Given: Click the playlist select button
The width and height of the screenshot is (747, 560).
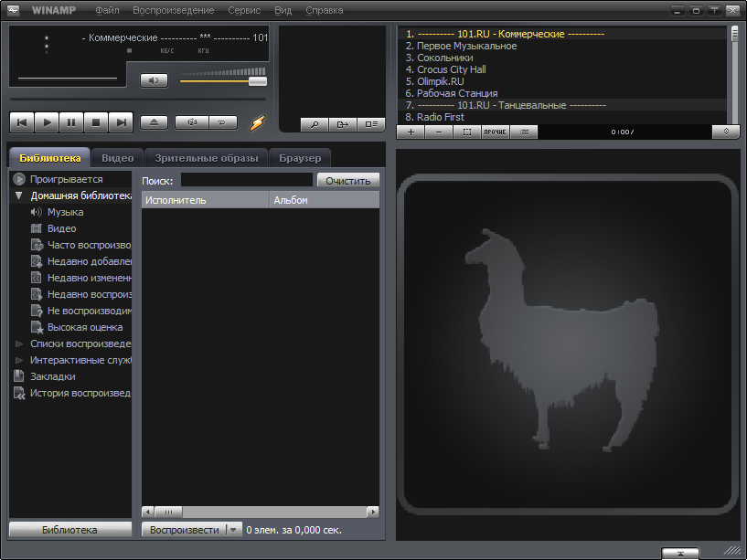Looking at the screenshot, I should [467, 132].
